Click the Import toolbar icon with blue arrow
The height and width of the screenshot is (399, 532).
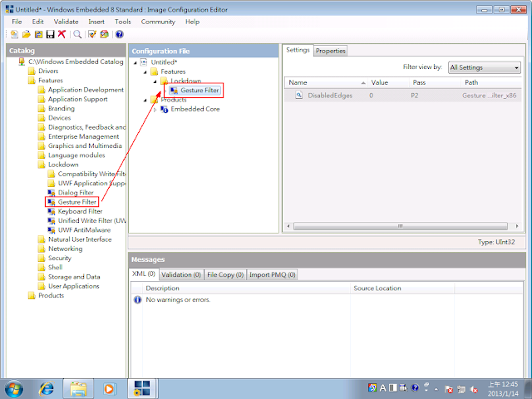click(x=39, y=34)
